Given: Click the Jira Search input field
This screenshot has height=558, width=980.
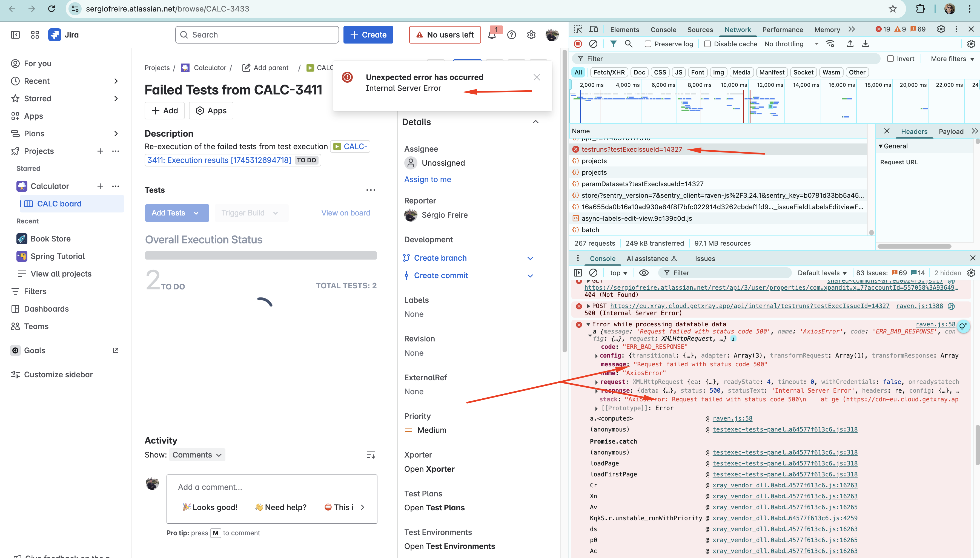Looking at the screenshot, I should point(257,35).
